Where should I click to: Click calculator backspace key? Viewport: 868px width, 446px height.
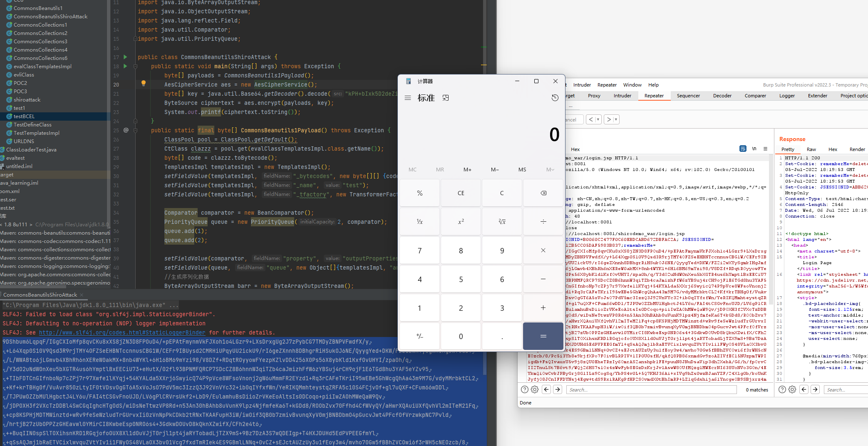[543, 193]
